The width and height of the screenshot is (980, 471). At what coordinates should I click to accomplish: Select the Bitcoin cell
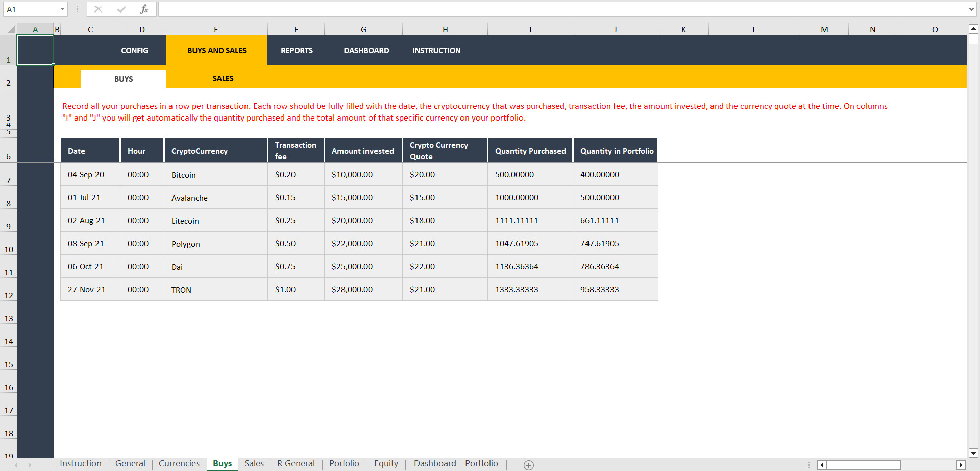(216, 175)
